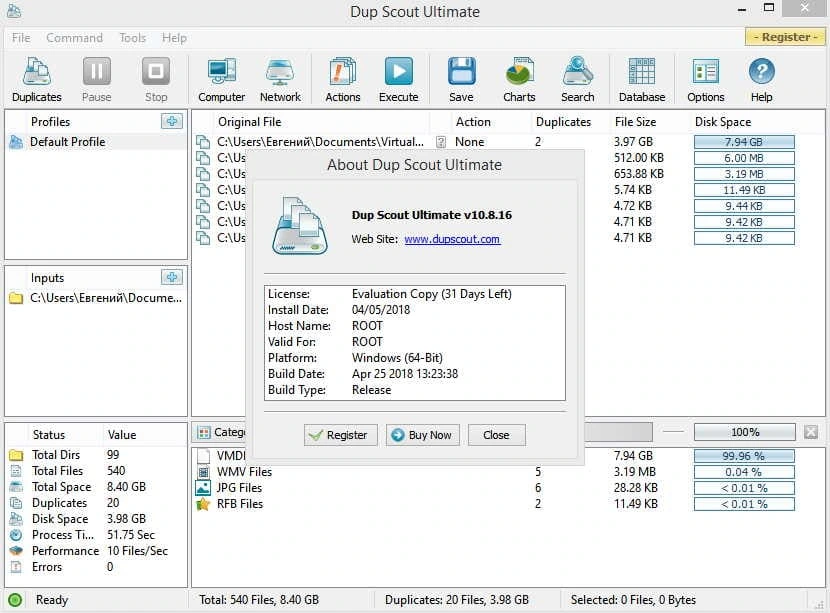
Task: Click the Total Dirs status row
Action: click(96, 455)
